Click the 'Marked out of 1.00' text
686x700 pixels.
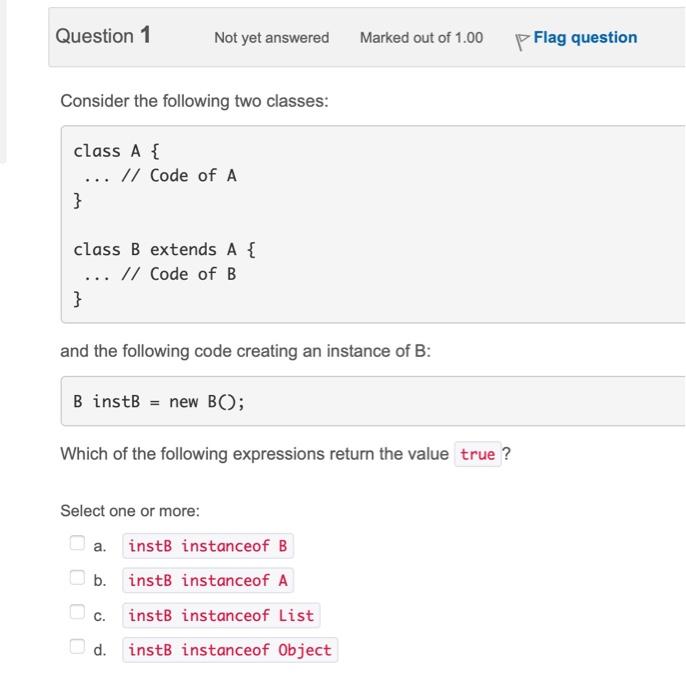(x=421, y=38)
